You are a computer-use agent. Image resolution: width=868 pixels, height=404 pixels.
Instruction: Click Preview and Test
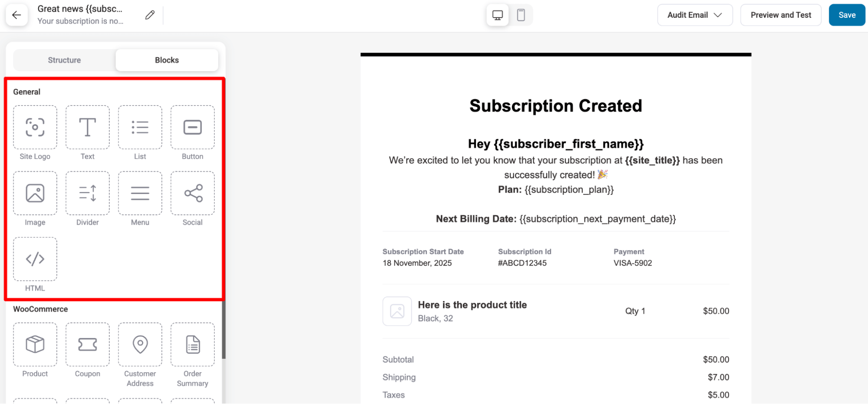[781, 15]
